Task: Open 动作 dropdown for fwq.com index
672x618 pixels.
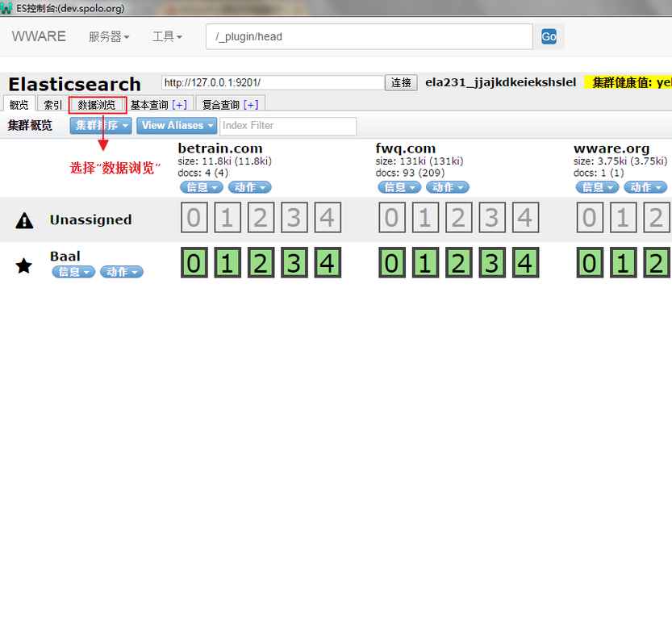Action: pyautogui.click(x=448, y=187)
